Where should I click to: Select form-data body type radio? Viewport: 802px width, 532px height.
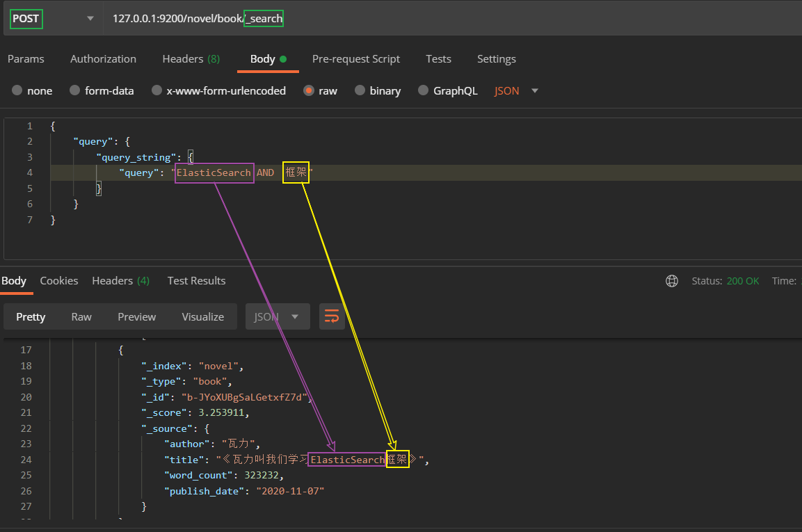[74, 90]
